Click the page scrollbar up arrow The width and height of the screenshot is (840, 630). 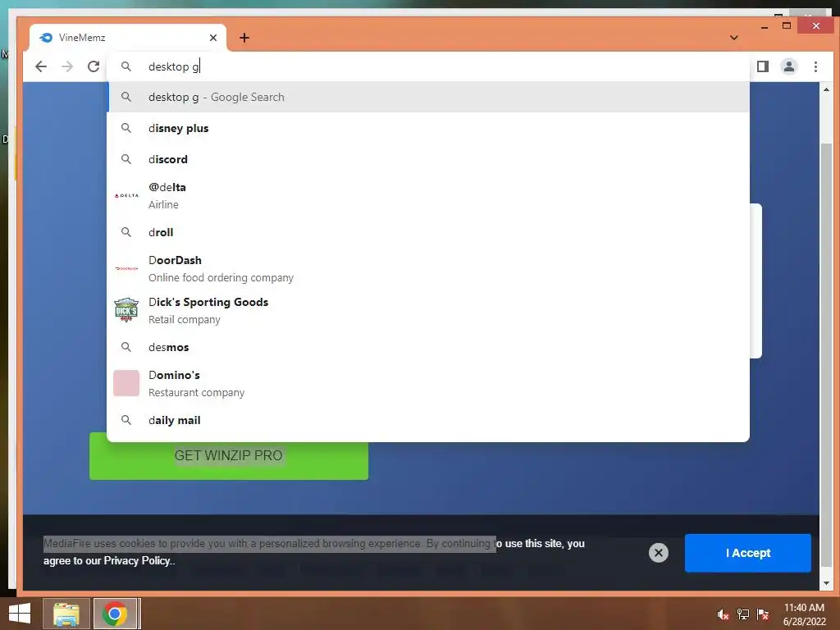point(826,89)
